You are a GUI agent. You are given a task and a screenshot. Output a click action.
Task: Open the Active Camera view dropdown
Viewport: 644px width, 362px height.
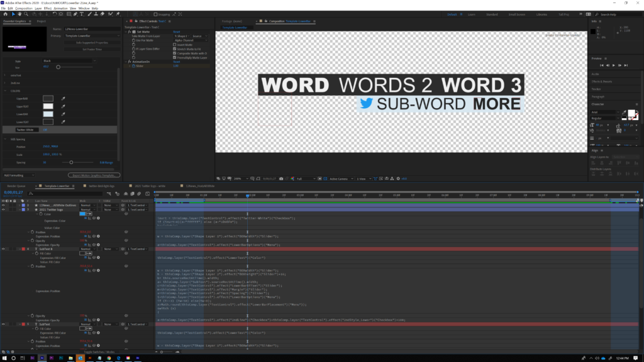tap(341, 178)
